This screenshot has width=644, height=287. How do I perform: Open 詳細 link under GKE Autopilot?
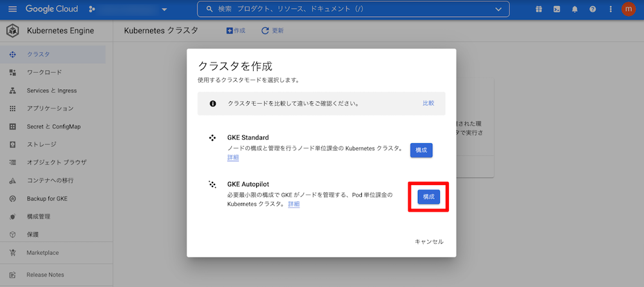tap(294, 204)
